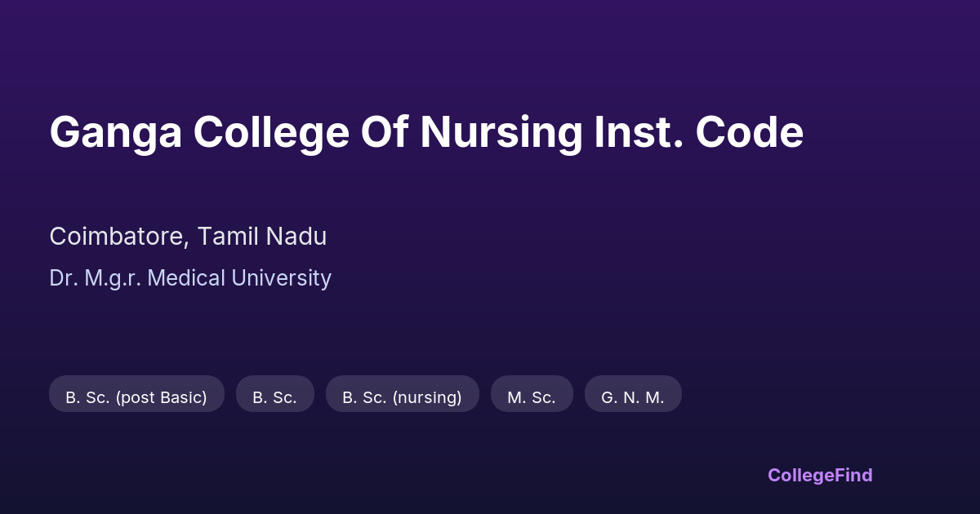Screen dimensions: 980x514
Task: Choose the B. Sc. (nursing) tag
Action: point(402,397)
